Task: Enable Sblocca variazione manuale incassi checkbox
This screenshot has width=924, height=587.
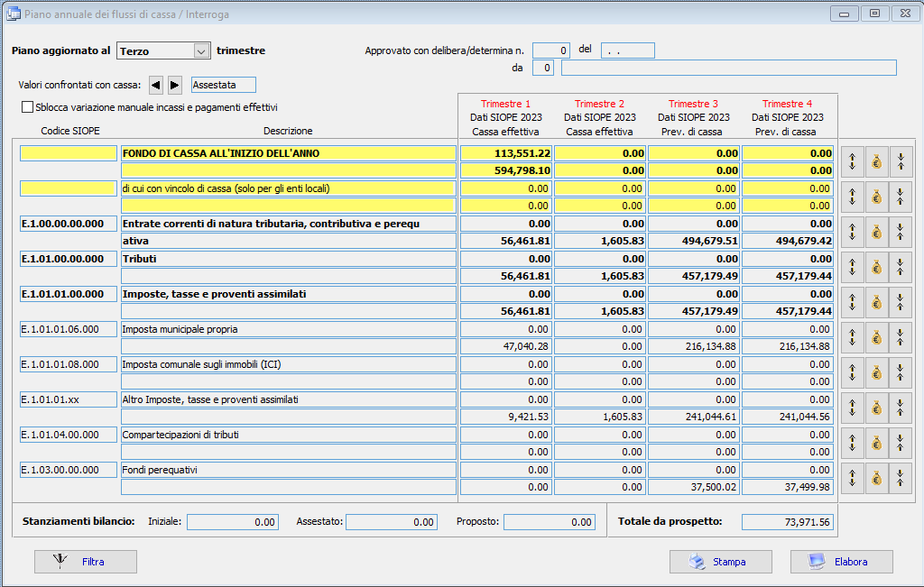Action: point(27,107)
